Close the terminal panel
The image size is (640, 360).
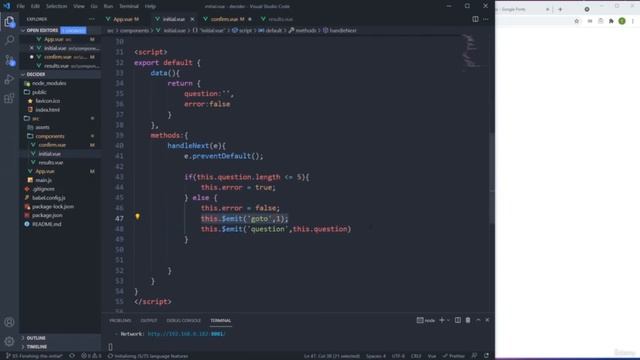click(x=487, y=320)
